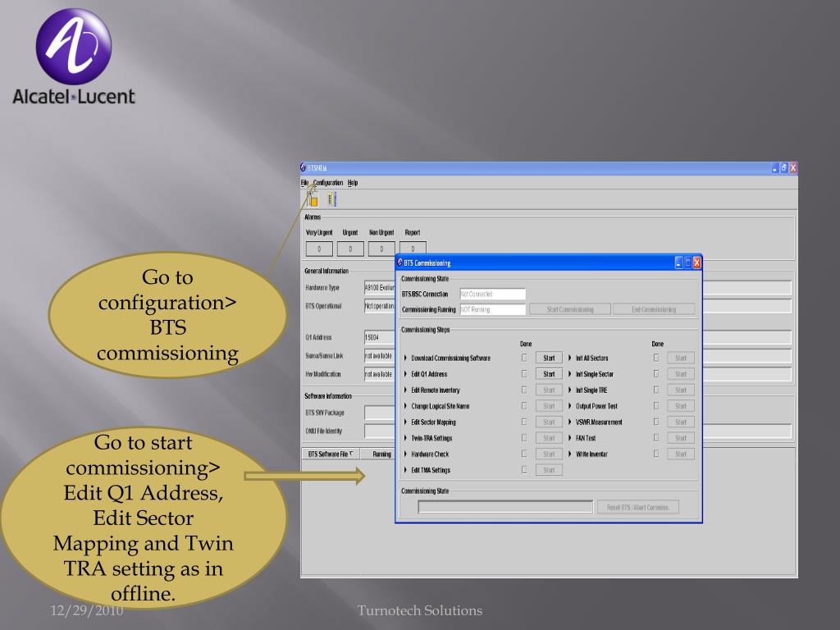The image size is (840, 630).
Task: Minimize the BTS Commissioning dialog
Action: pos(678,262)
